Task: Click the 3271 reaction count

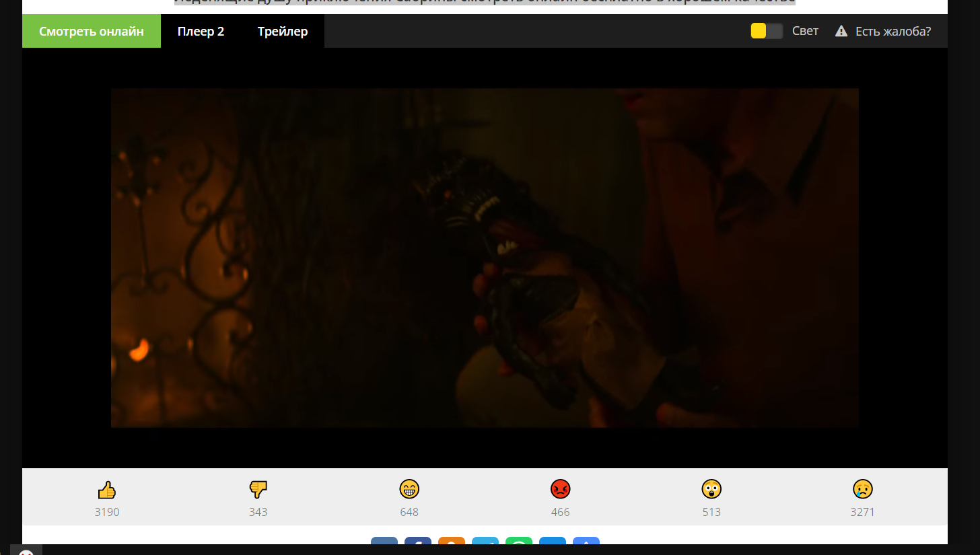Action: [862, 512]
